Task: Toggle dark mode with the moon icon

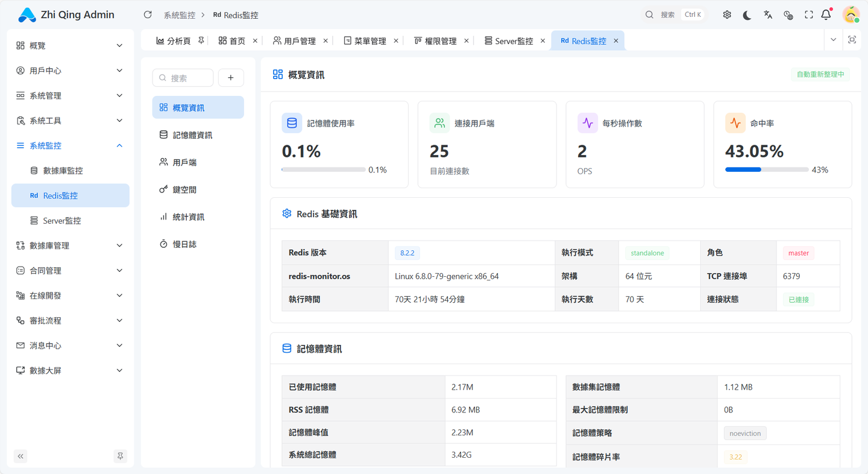Action: point(747,14)
